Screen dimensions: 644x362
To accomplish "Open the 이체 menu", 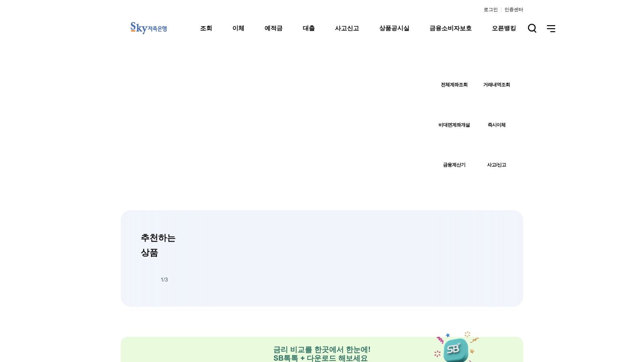I will coord(238,28).
